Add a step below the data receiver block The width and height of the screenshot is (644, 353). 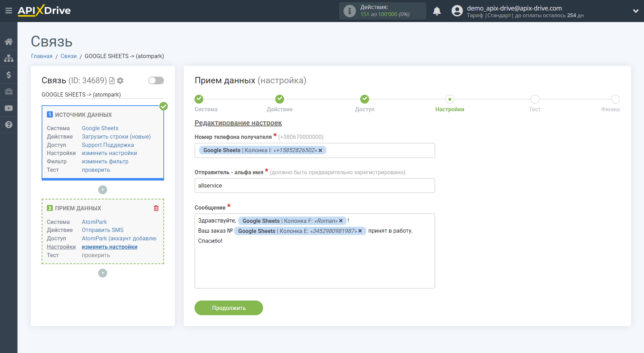(x=102, y=273)
